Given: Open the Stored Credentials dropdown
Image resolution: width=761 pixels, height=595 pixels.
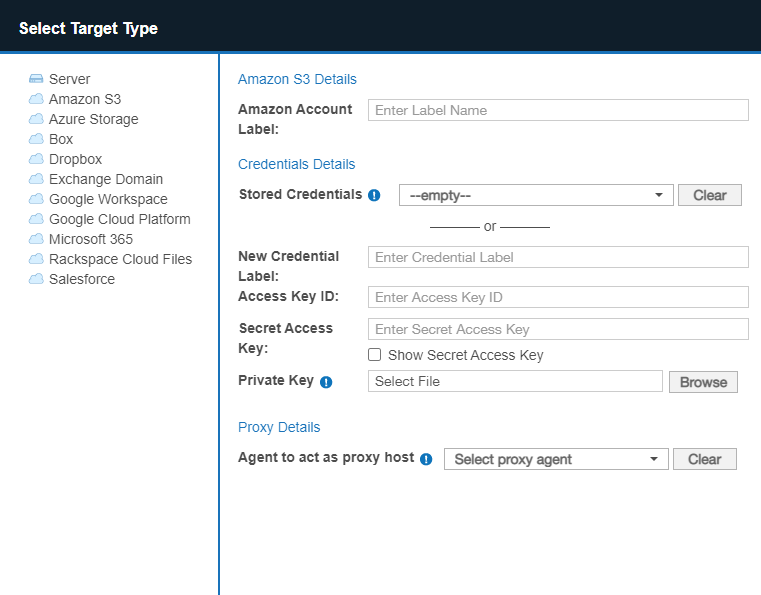Looking at the screenshot, I should (536, 196).
